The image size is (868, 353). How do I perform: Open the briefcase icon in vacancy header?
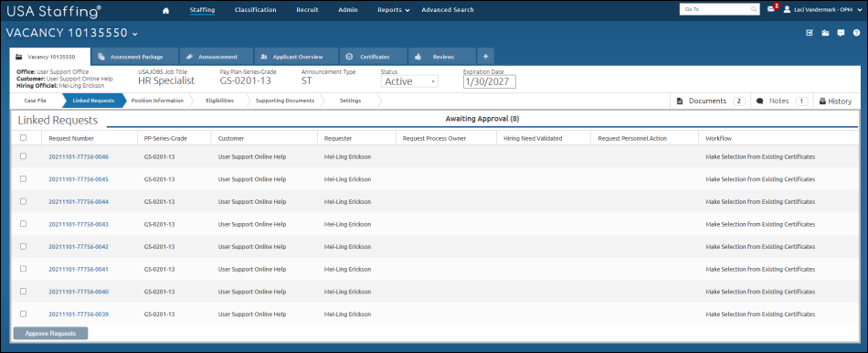(825, 33)
